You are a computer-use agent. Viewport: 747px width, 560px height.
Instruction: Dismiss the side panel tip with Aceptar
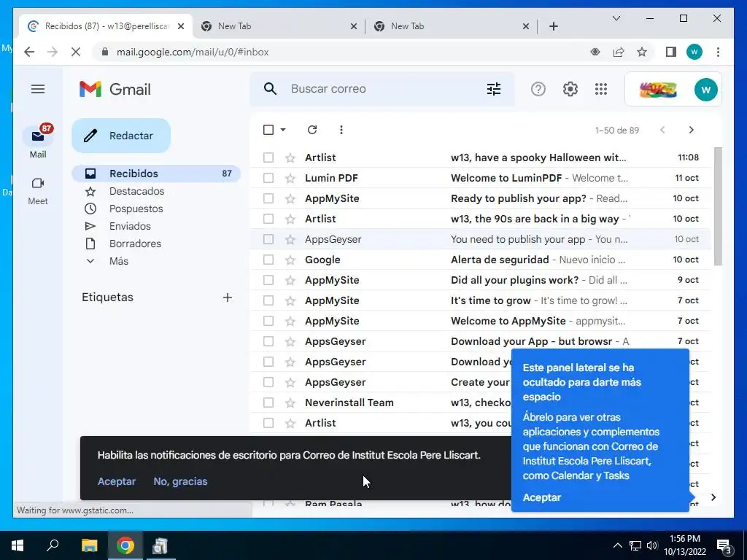[x=542, y=497]
